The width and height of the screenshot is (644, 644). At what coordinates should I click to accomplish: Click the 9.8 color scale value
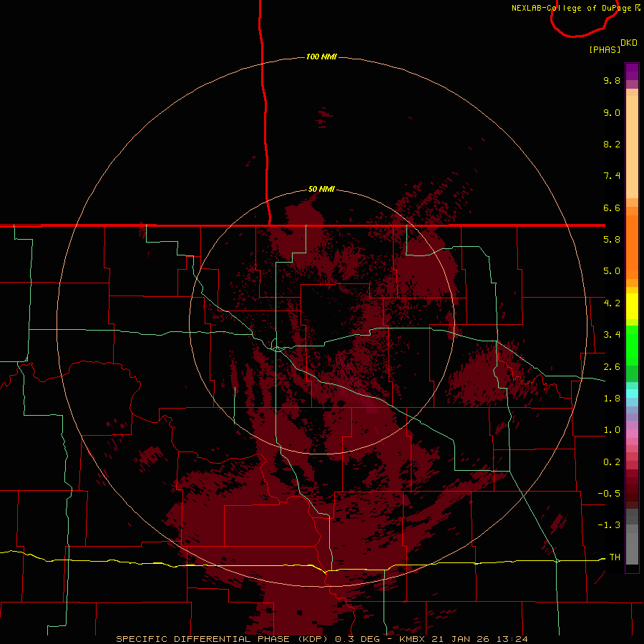click(612, 80)
